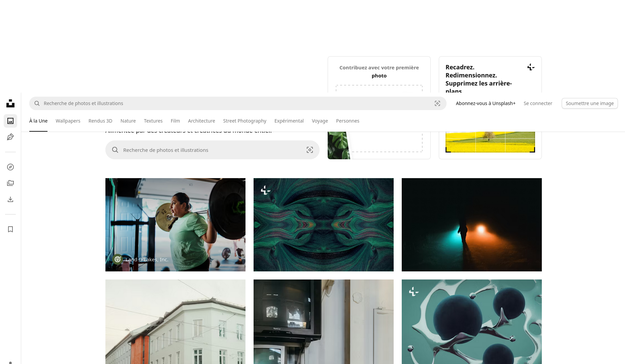625x364 pixels.
Task: Click the Unsplash logo home icon
Action: click(10, 103)
